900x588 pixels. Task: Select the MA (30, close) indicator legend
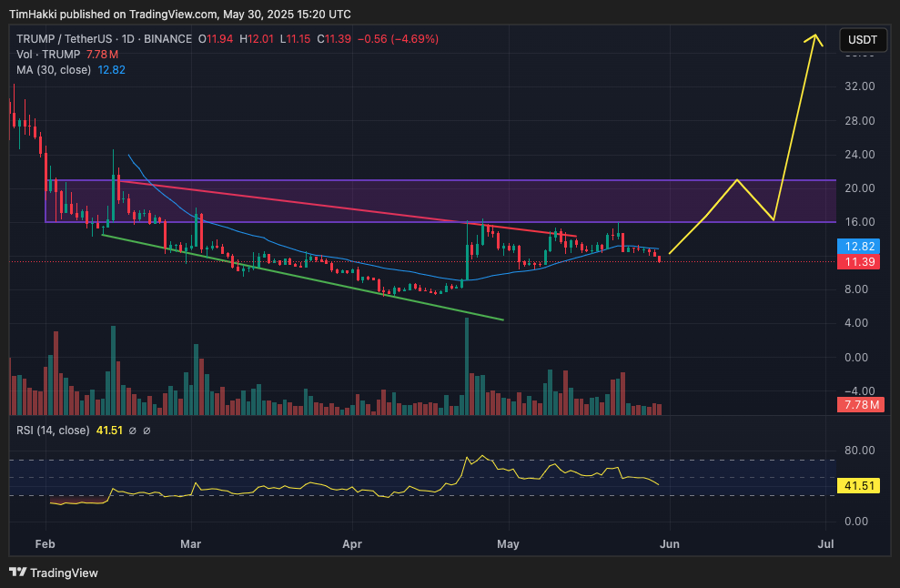(54, 70)
